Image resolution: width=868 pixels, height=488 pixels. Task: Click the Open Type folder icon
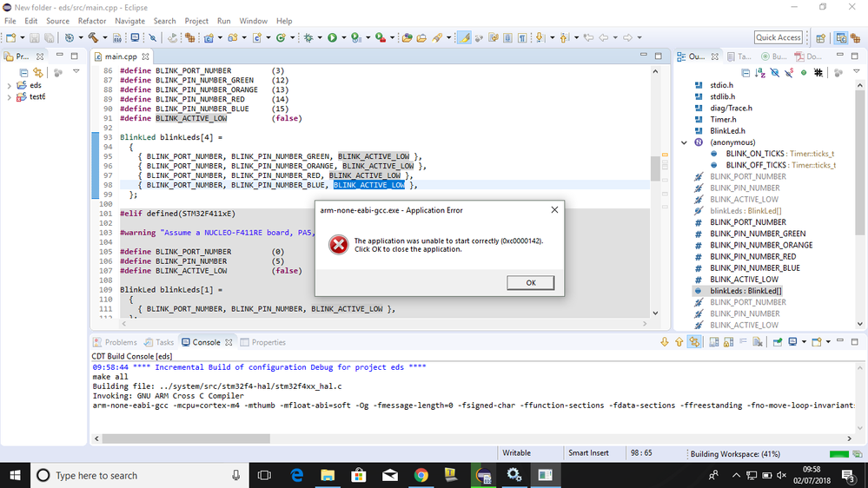407,37
